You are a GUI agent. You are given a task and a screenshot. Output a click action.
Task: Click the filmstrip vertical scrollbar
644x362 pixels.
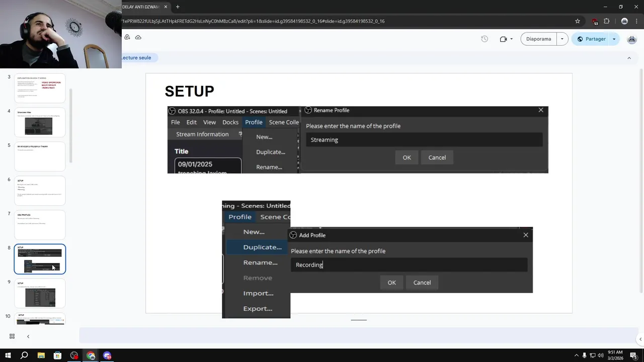71,126
